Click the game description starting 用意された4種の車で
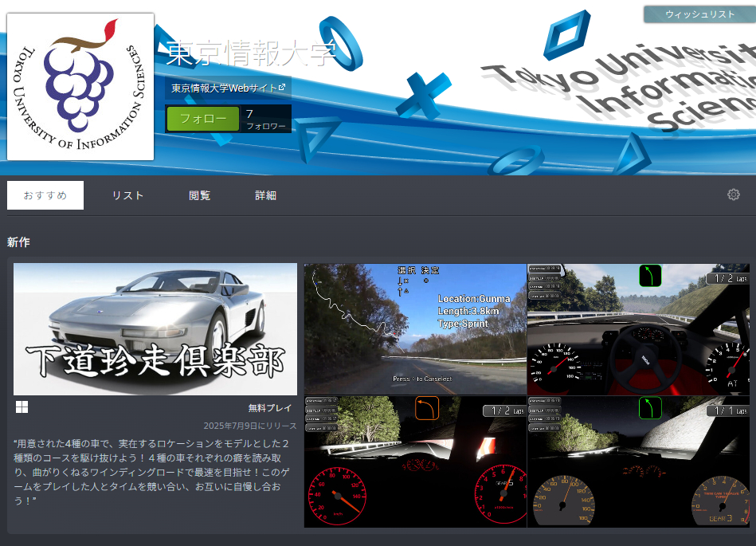The image size is (756, 546). (x=152, y=472)
